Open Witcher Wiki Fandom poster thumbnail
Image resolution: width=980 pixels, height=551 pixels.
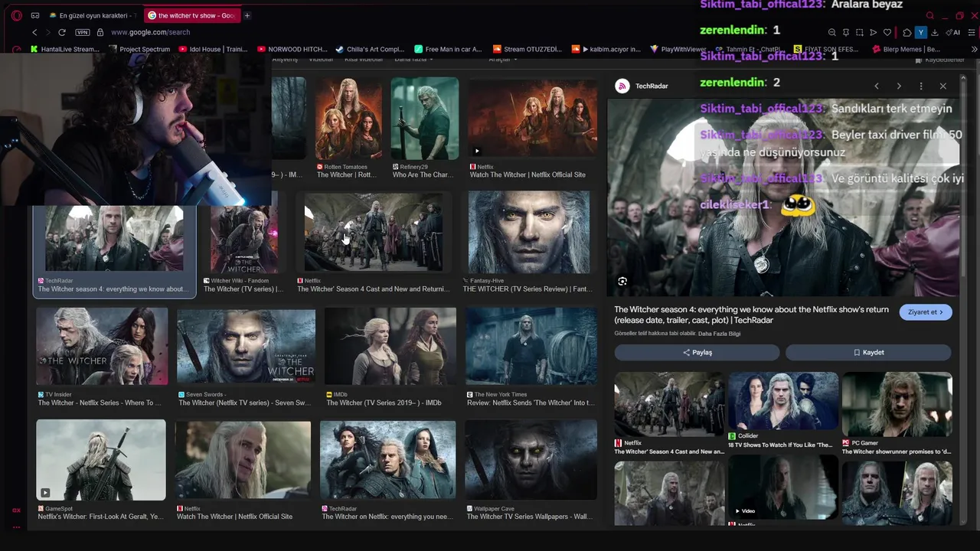pos(244,233)
